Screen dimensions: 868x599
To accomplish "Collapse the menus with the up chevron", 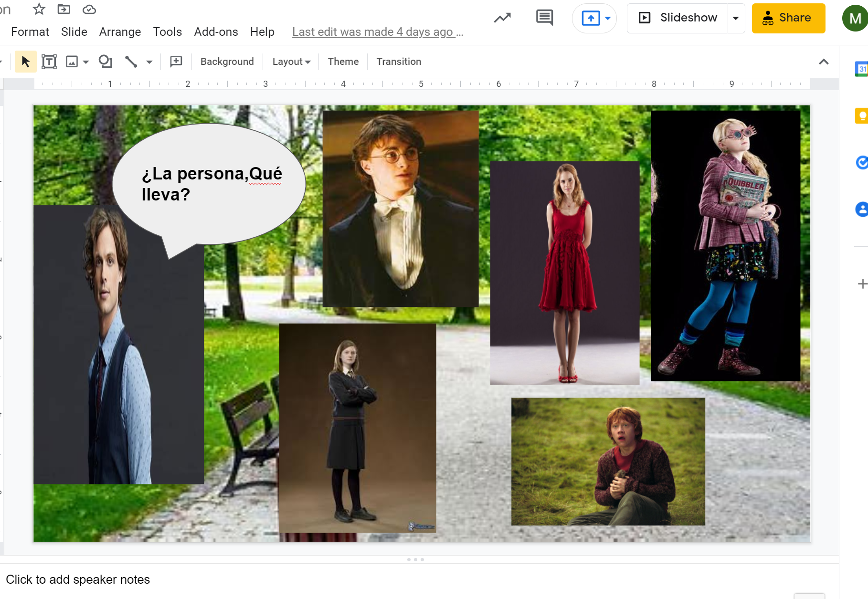I will (824, 62).
